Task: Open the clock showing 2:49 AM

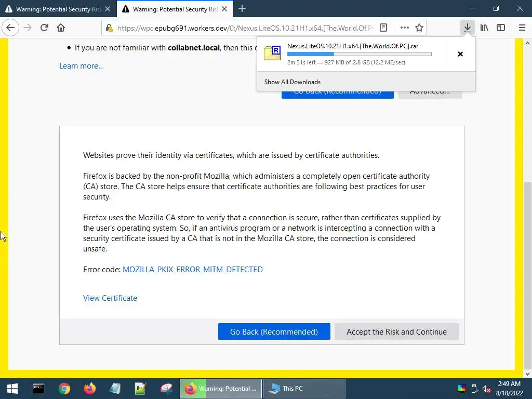Action: click(509, 389)
